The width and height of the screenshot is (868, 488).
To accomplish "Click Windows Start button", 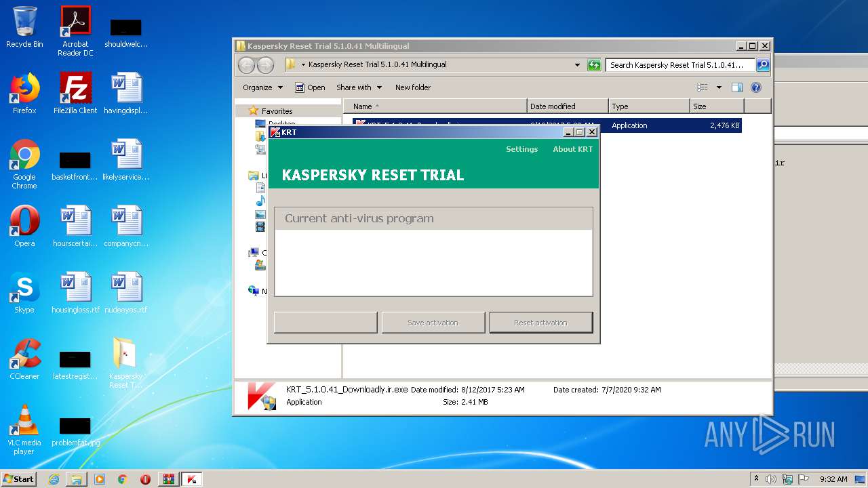I will pyautogui.click(x=19, y=479).
